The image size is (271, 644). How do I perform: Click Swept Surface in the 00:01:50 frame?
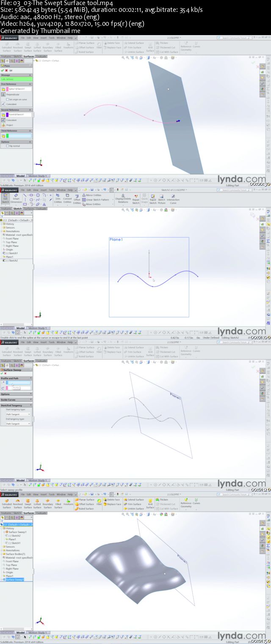point(28,503)
